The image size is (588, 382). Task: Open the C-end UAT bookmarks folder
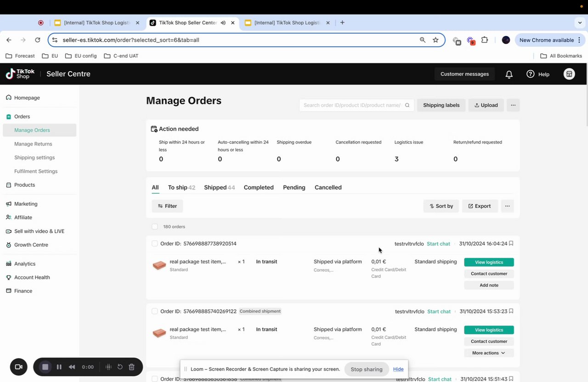[120, 56]
